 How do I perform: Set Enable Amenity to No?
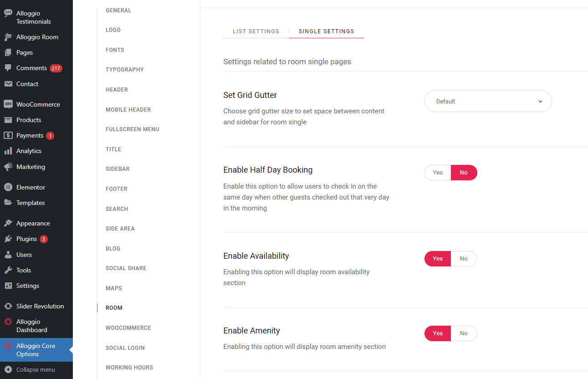tap(464, 333)
